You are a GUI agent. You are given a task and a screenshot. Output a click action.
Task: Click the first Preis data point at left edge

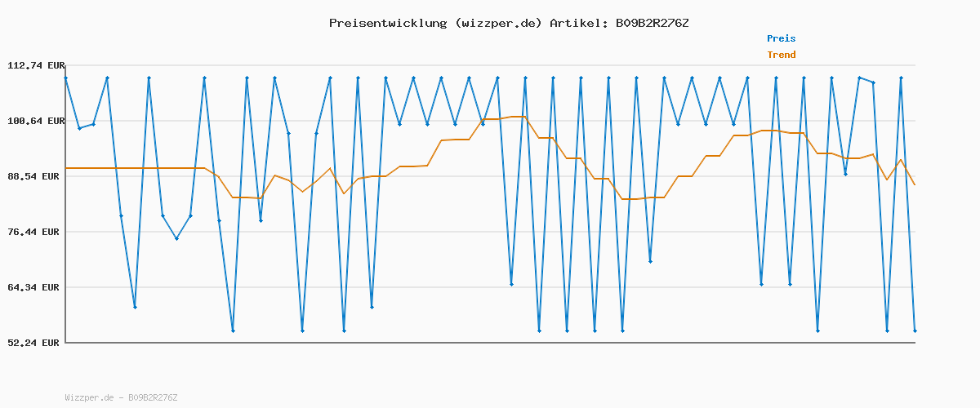coord(65,78)
